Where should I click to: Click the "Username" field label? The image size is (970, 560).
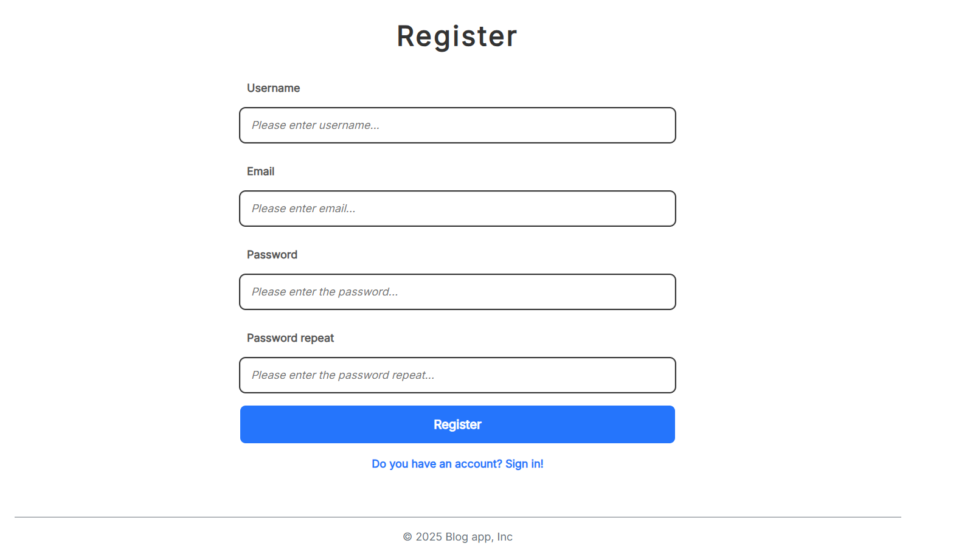tap(273, 88)
